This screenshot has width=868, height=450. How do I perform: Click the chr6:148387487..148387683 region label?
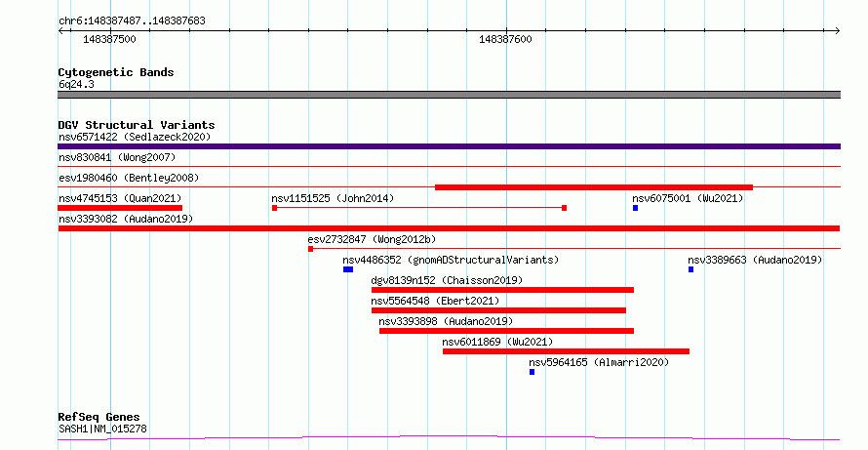(132, 21)
